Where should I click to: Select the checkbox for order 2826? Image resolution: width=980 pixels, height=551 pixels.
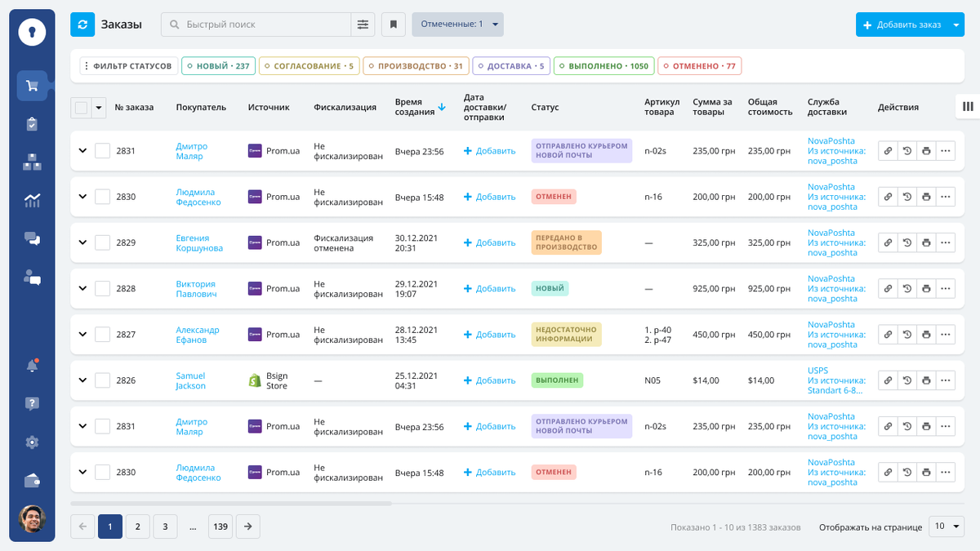(x=102, y=380)
